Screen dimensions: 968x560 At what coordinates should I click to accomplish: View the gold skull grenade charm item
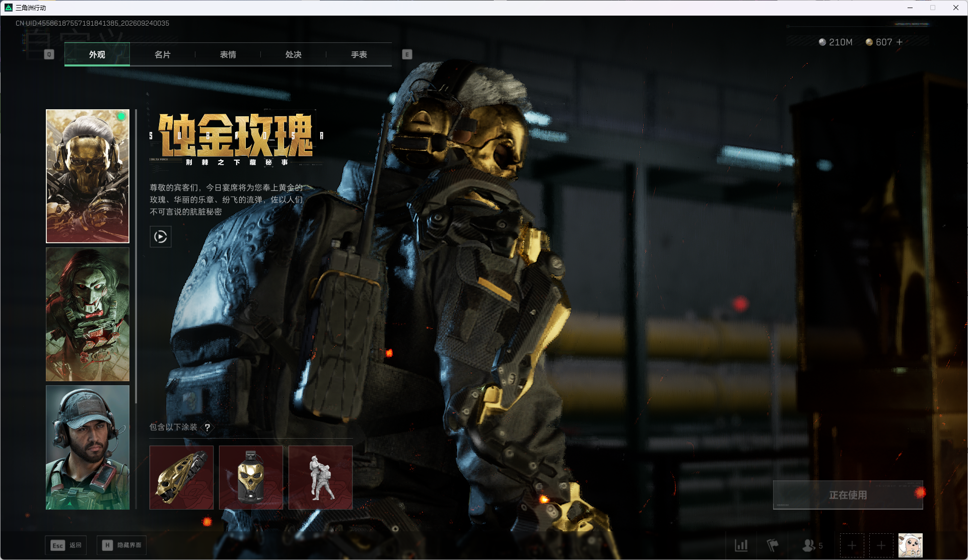pyautogui.click(x=251, y=477)
